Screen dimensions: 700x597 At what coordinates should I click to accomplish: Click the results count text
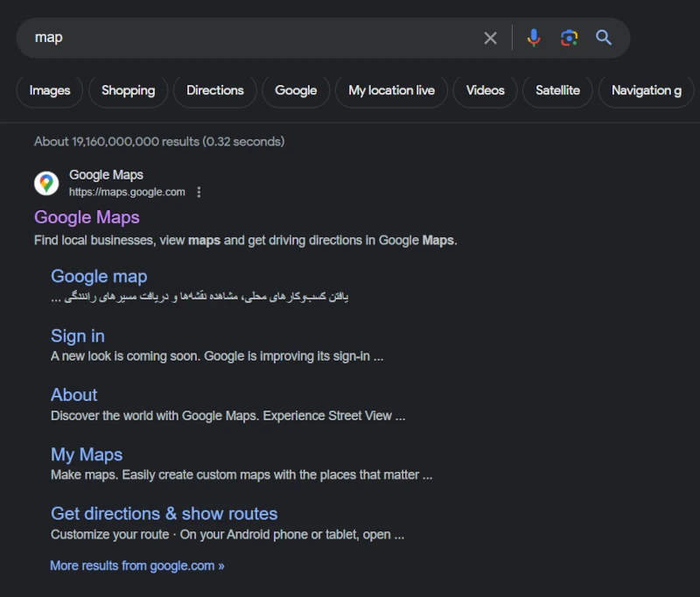click(159, 142)
